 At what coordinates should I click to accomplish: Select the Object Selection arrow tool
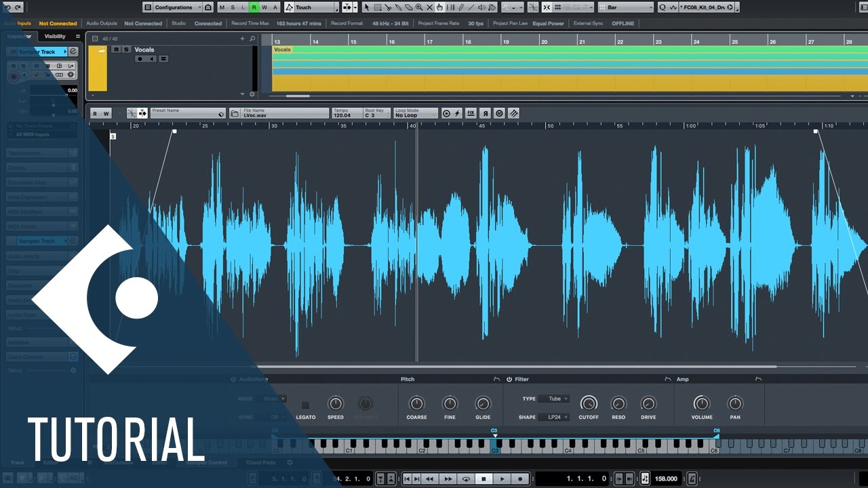[367, 7]
